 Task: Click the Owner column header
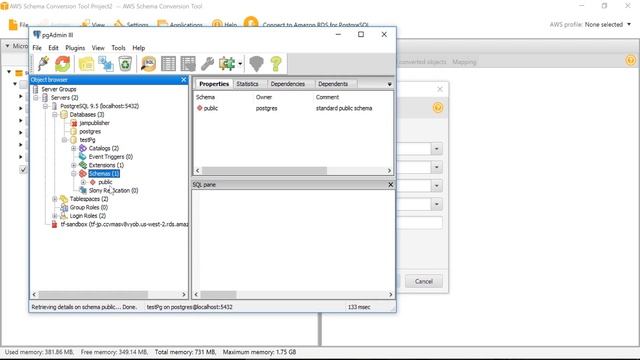pyautogui.click(x=264, y=97)
